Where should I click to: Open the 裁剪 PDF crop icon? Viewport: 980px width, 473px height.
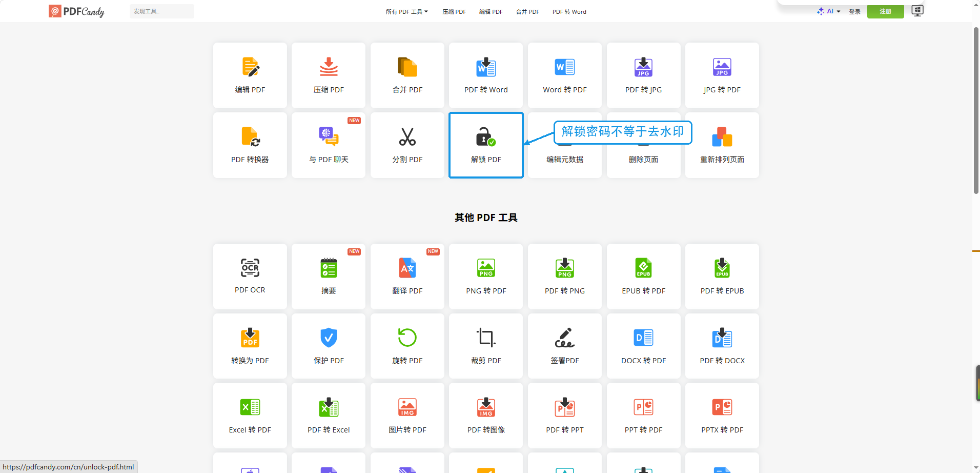(x=486, y=338)
